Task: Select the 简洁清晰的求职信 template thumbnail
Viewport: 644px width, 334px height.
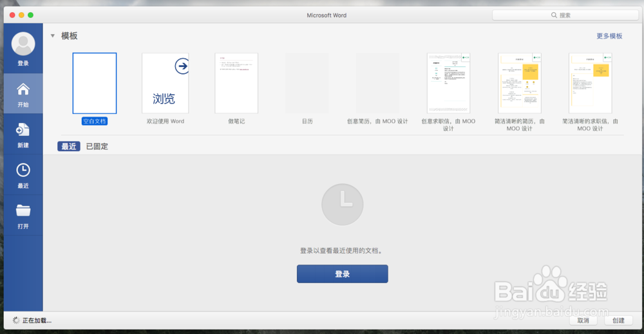Action: point(590,83)
